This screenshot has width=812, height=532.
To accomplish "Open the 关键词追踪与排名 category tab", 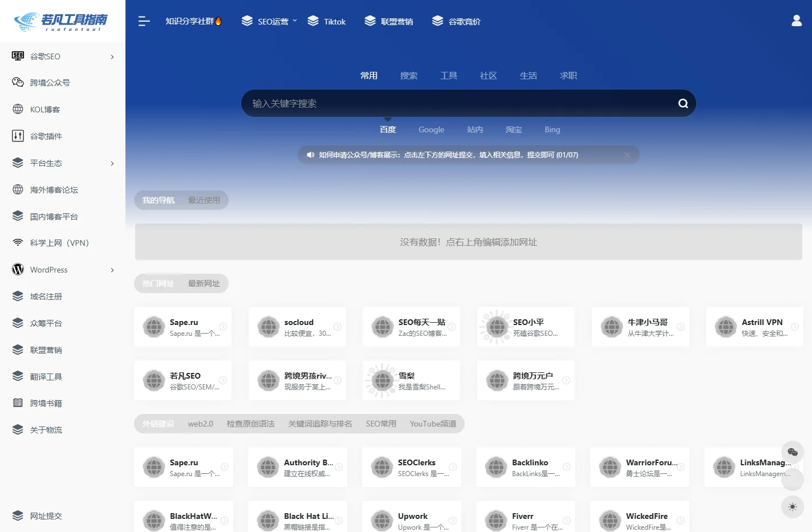I will [320, 424].
